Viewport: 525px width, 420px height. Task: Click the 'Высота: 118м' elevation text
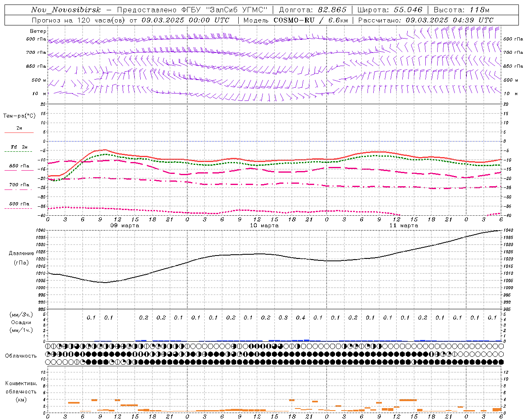click(x=461, y=10)
